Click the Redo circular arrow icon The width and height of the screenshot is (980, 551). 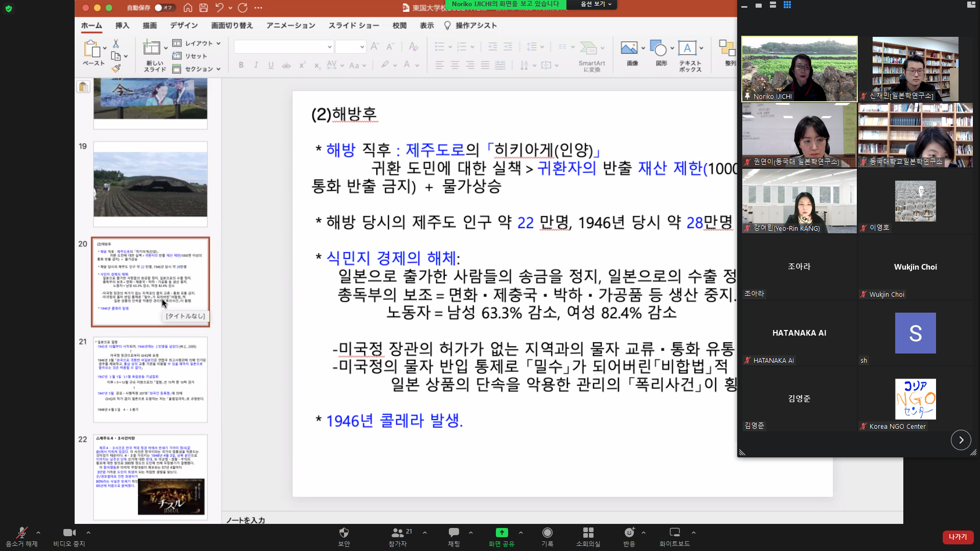[x=243, y=8]
